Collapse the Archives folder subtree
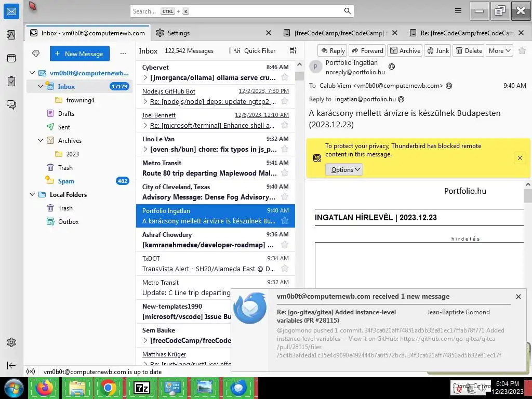 41,140
